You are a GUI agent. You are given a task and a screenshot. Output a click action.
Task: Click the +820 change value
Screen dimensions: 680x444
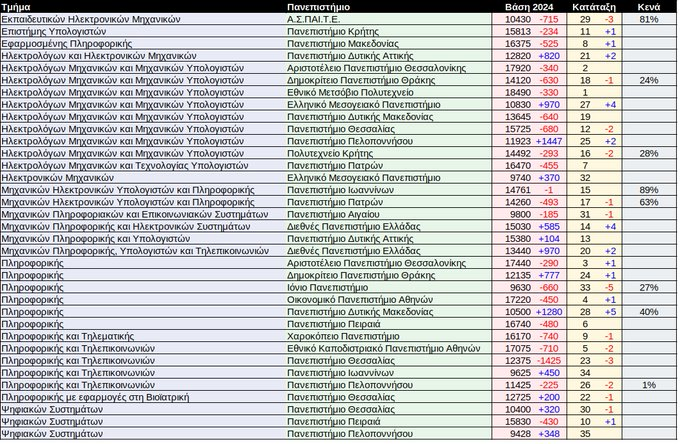(x=549, y=56)
